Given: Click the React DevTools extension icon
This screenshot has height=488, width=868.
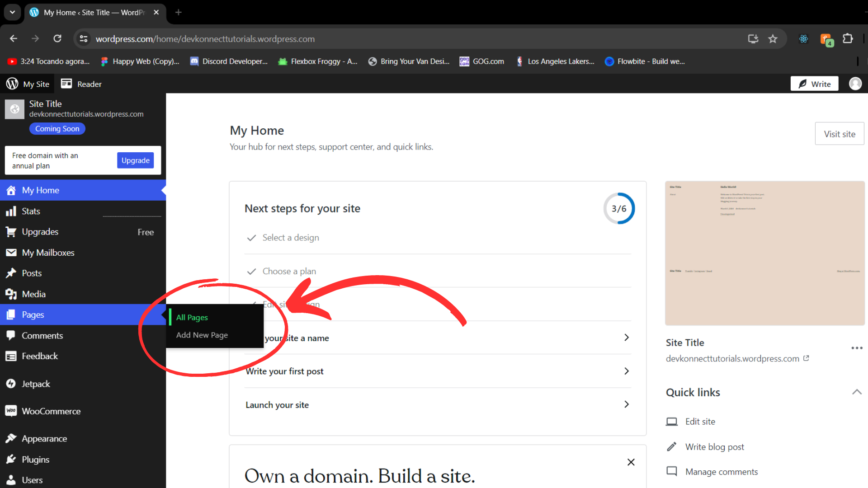Looking at the screenshot, I should [x=803, y=39].
